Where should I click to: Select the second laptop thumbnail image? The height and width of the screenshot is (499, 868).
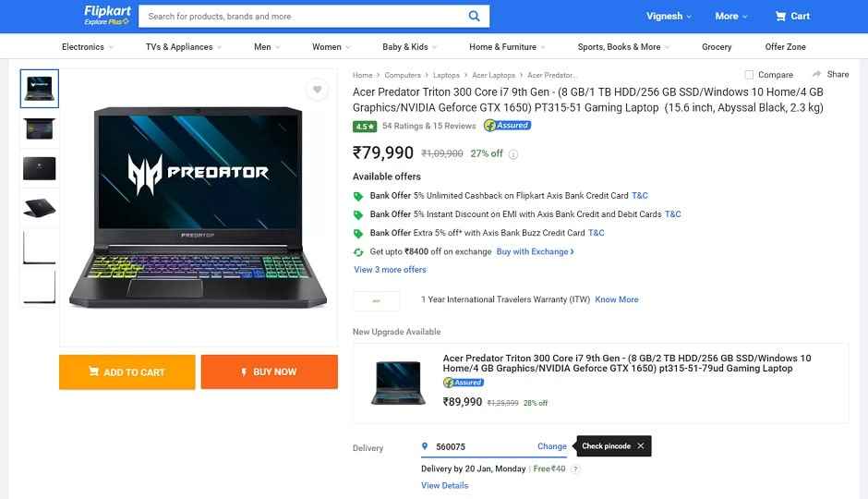pos(40,128)
